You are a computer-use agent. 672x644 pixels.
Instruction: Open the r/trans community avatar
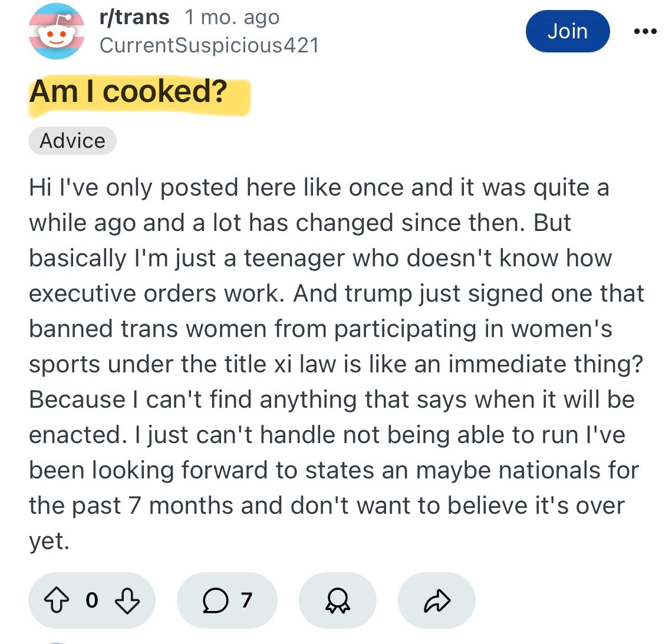pos(57,31)
